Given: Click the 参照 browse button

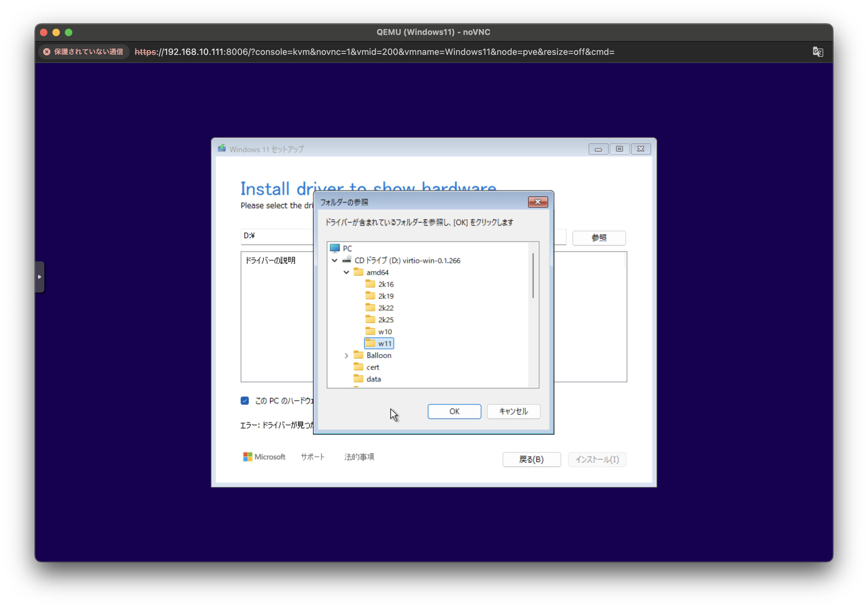Looking at the screenshot, I should (x=598, y=238).
